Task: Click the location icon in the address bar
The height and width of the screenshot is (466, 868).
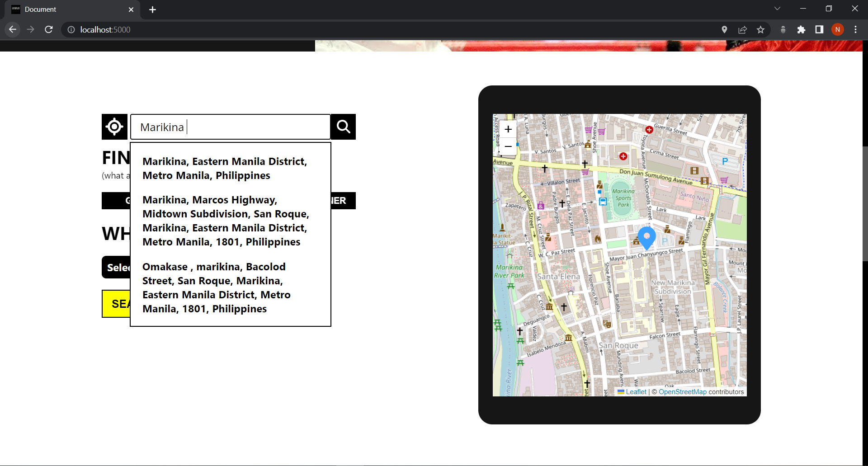Action: tap(724, 29)
